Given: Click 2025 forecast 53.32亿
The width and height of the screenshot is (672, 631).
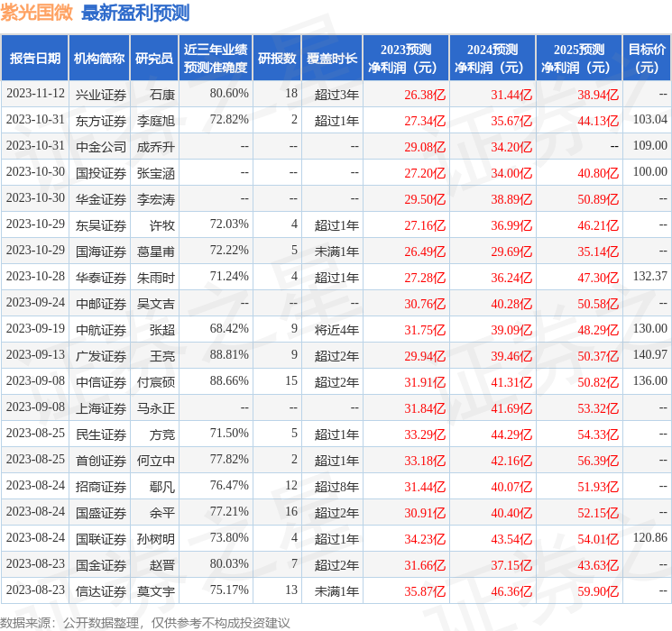Looking at the screenshot, I should 598,408.
